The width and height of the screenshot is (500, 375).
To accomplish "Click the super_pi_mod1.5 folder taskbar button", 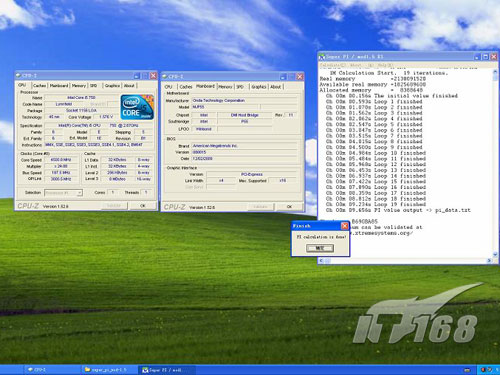I will click(x=109, y=370).
